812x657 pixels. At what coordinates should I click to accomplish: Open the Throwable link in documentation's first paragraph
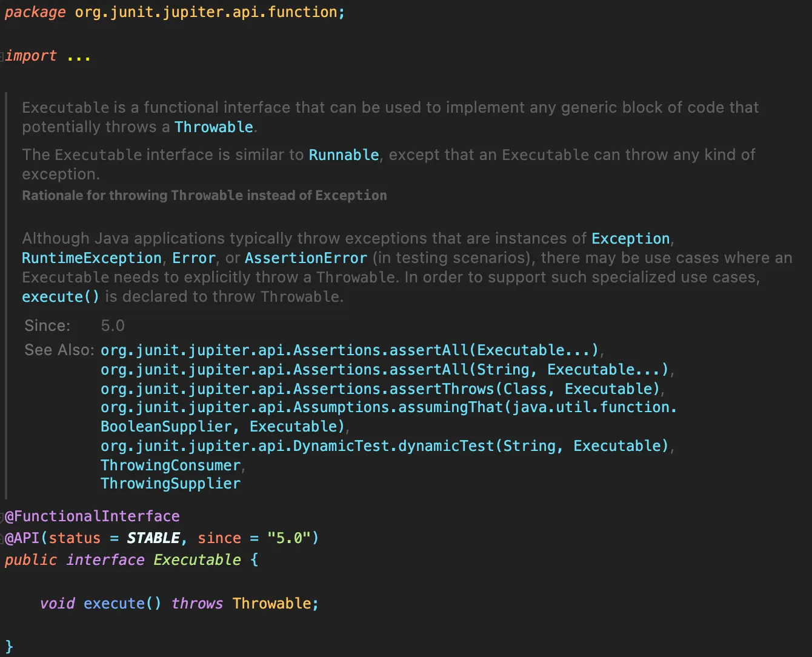(213, 127)
